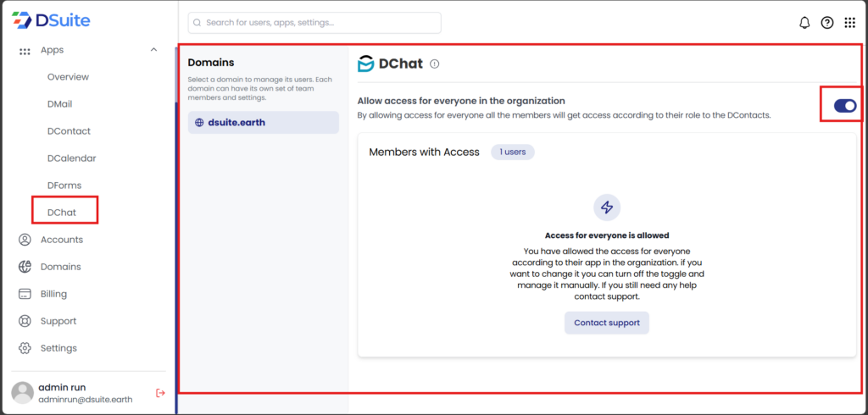Select DCalendar from the Apps list
868x415 pixels.
click(x=71, y=158)
